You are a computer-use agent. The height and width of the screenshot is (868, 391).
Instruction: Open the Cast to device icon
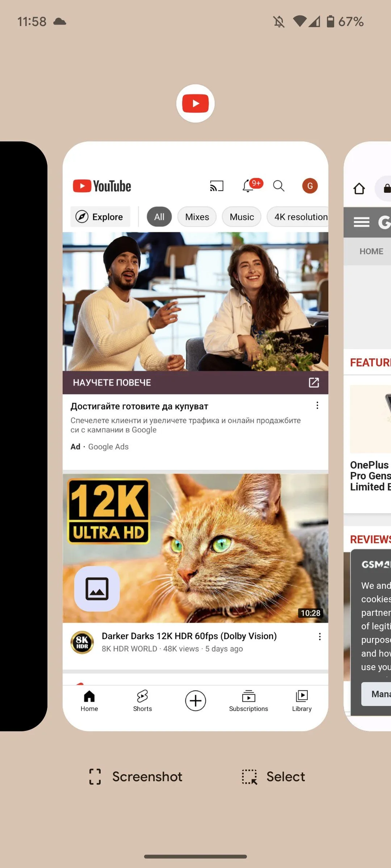tap(216, 186)
